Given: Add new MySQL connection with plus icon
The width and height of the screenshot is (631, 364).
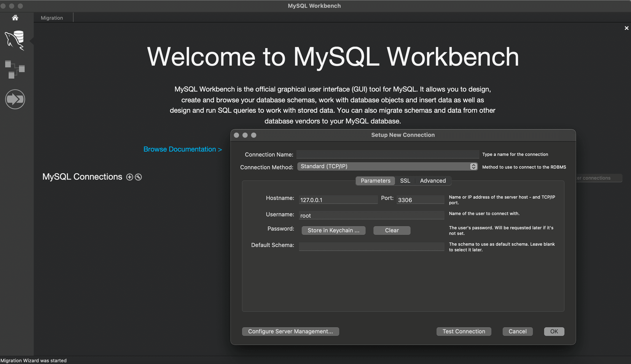Looking at the screenshot, I should (x=129, y=177).
